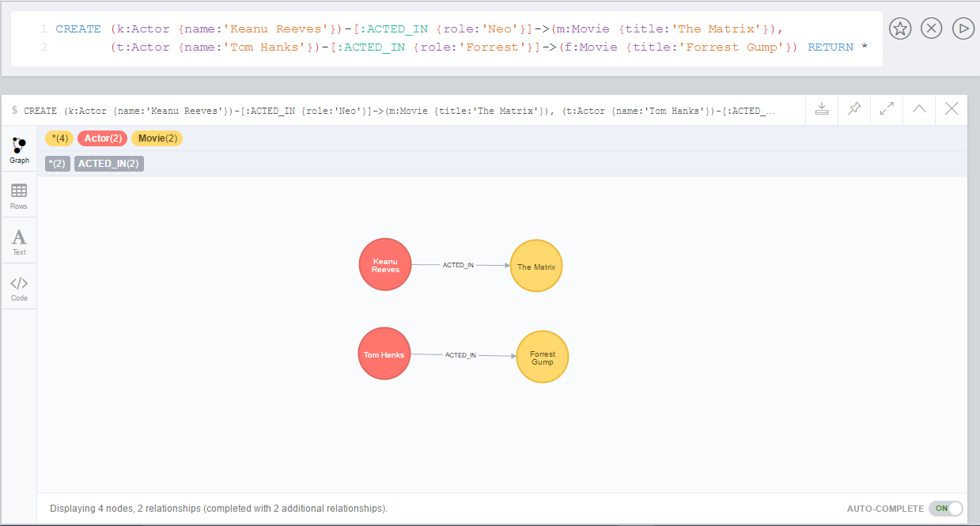Favorite the query using the star icon
Screen dimensions: 980x526
point(899,28)
